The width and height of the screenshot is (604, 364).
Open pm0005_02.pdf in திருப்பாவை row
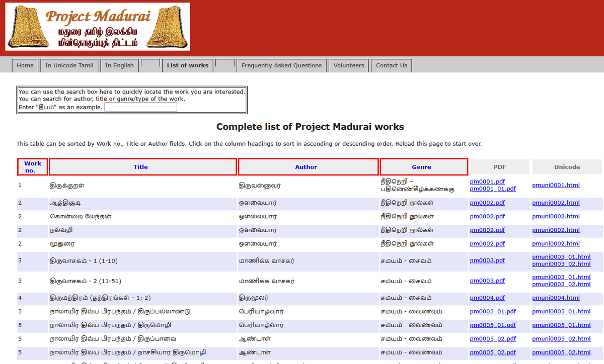[x=493, y=338]
